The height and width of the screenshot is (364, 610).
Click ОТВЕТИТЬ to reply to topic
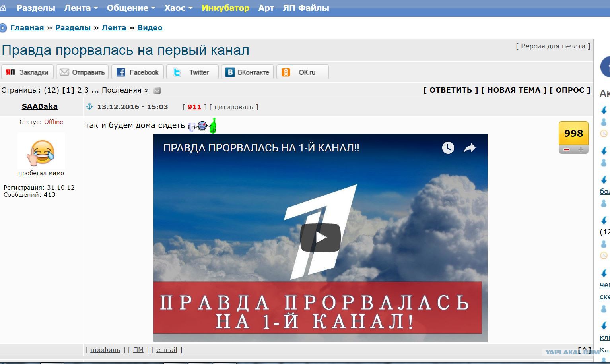451,90
